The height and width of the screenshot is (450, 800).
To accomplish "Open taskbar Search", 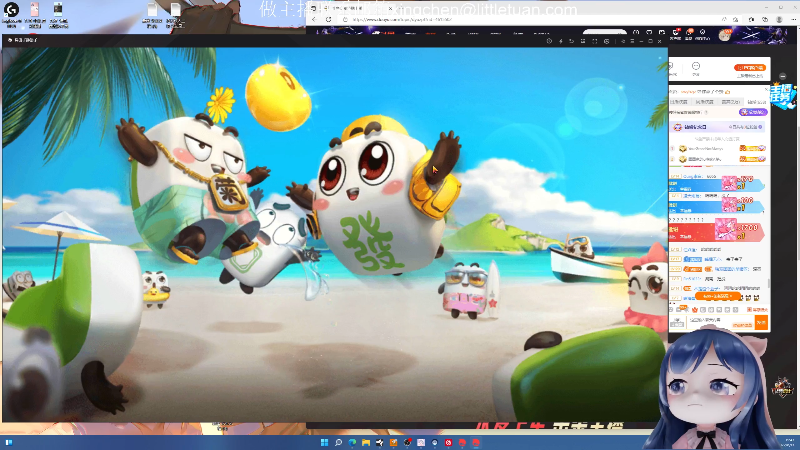I will click(338, 442).
